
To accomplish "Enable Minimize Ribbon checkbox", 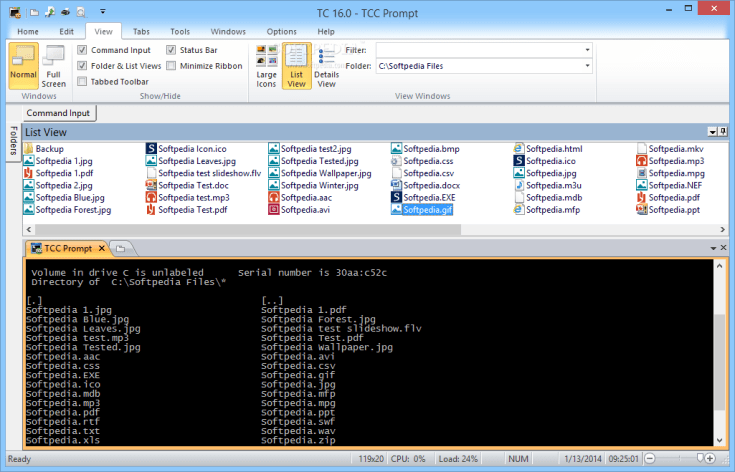I will pyautogui.click(x=171, y=66).
